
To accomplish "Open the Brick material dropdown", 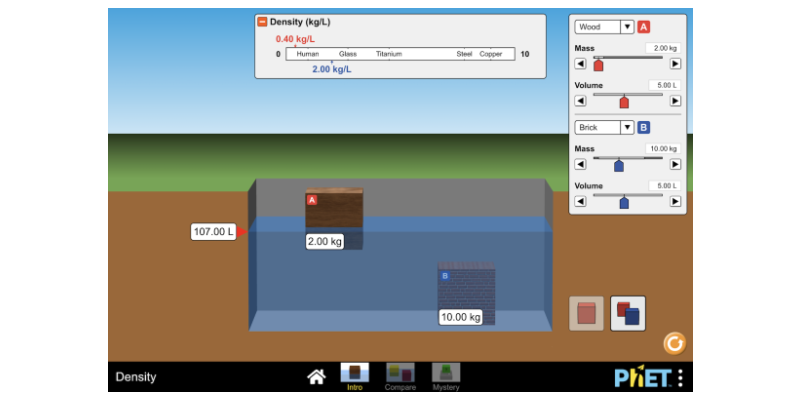I will (604, 127).
